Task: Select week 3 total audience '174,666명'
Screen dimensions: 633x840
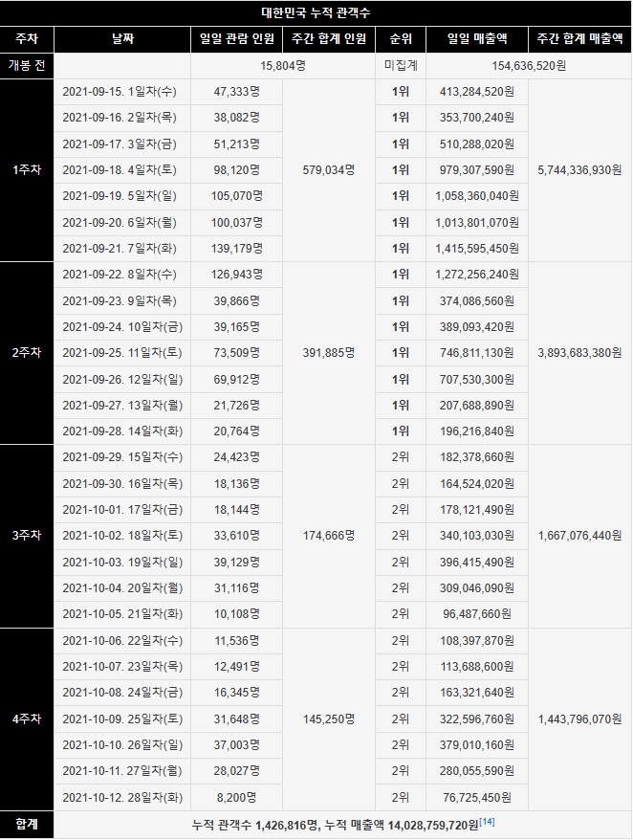Action: click(329, 535)
